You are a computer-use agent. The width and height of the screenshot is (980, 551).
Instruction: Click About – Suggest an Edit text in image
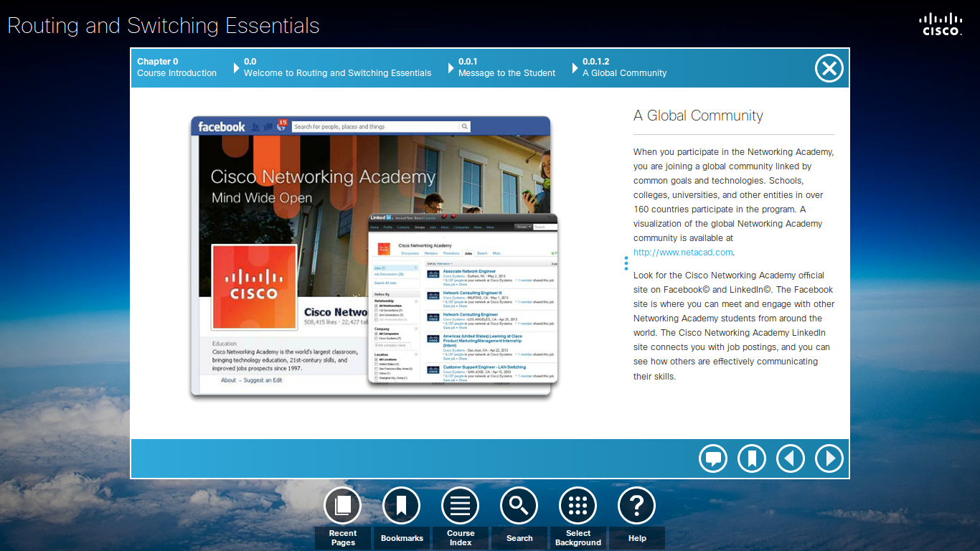[251, 380]
